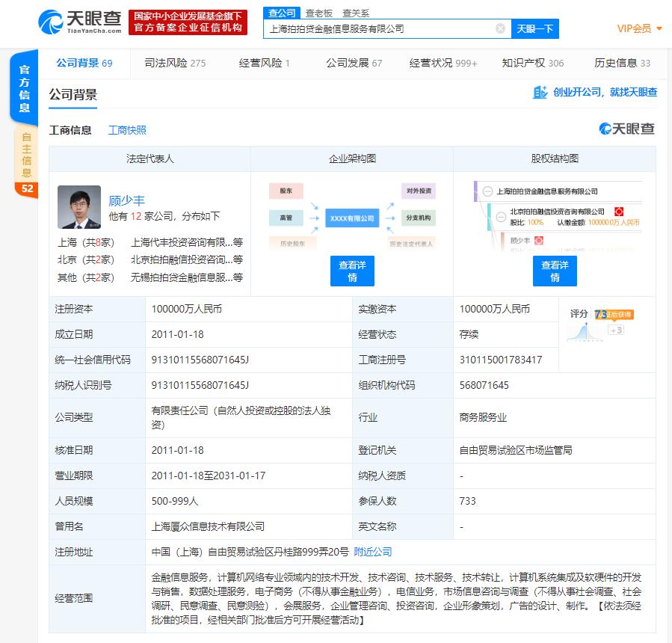Click the business term 2011-01-18至2031-01-17
This screenshot has height=643, width=672.
pos(209,476)
